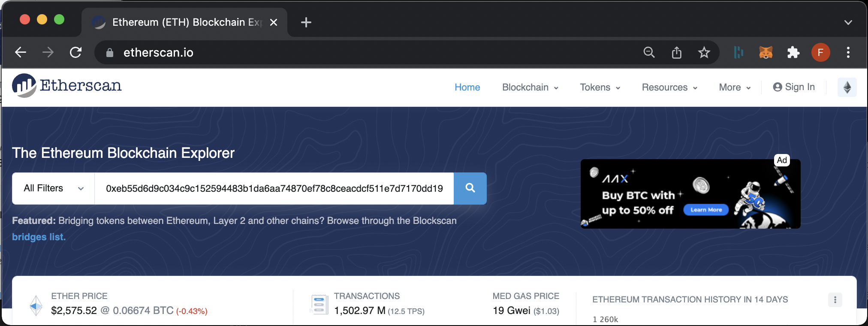Click the share page icon
The height and width of the screenshot is (326, 868).
pyautogui.click(x=677, y=52)
